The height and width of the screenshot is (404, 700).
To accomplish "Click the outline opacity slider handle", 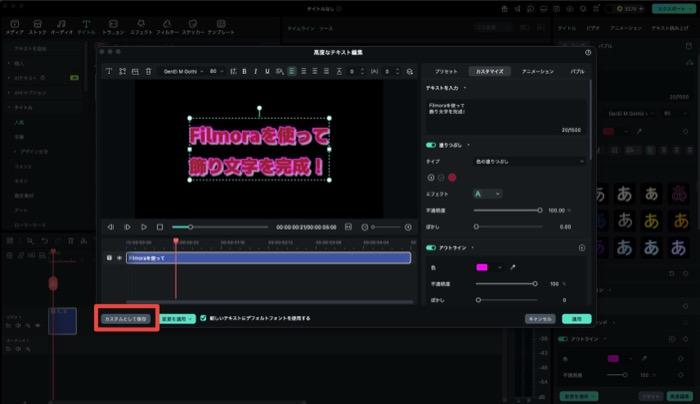I will tap(535, 284).
